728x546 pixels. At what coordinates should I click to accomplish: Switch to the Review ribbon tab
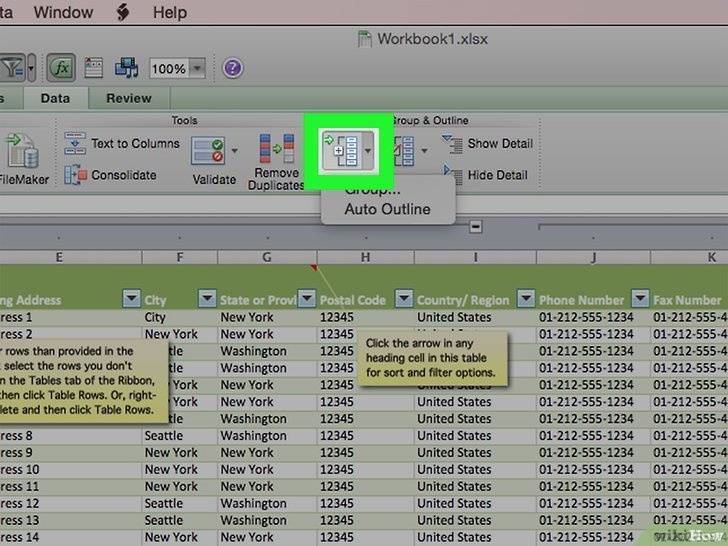tap(129, 98)
